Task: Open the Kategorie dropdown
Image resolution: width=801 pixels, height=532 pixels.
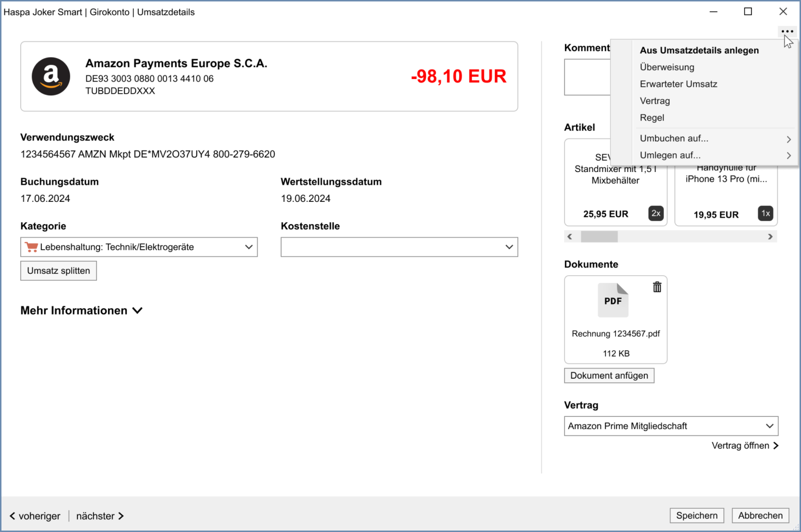Action: tap(139, 247)
